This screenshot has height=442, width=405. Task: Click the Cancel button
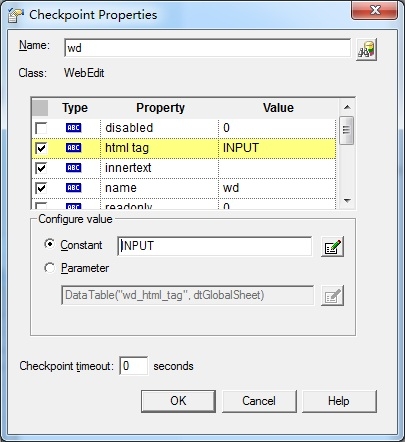tap(259, 401)
